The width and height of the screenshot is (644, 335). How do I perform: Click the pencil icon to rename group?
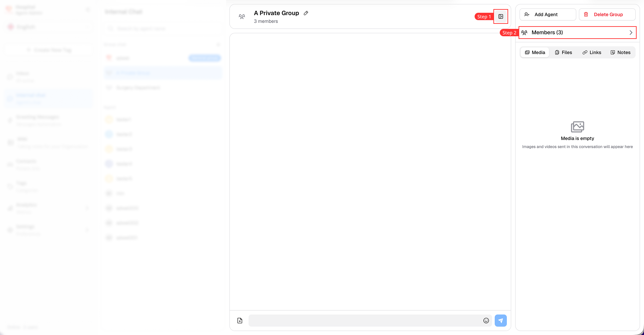coord(306,13)
